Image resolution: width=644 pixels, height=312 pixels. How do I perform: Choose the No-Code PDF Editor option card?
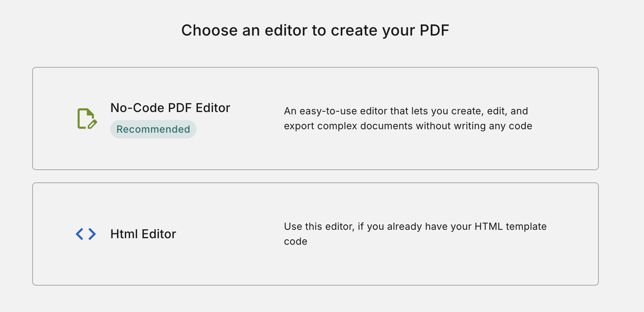(x=315, y=119)
